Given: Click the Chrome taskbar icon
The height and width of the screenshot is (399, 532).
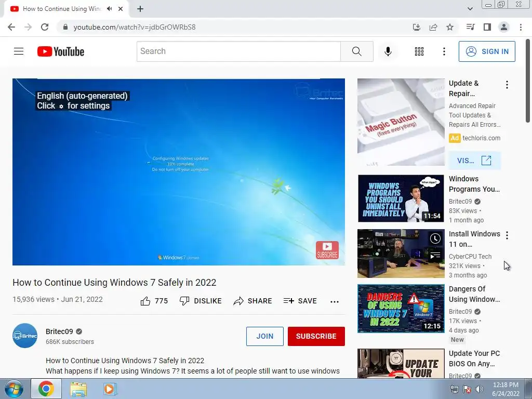Looking at the screenshot, I should pos(46,389).
